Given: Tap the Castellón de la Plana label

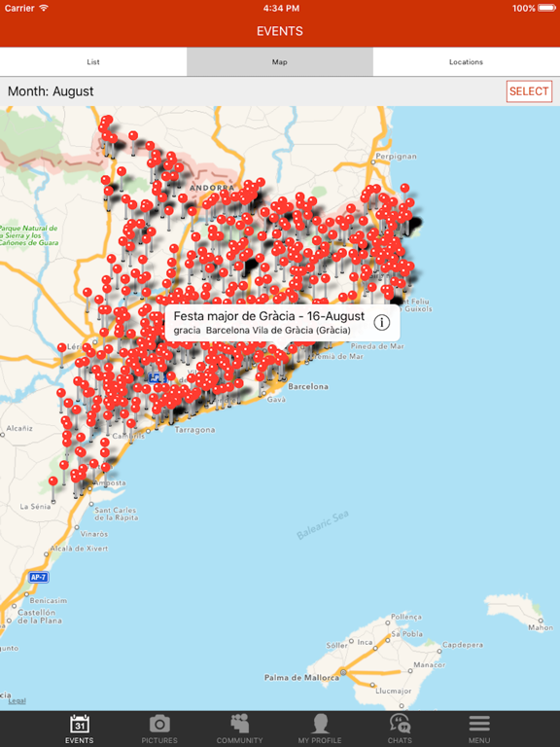Looking at the screenshot, I should (x=40, y=617).
